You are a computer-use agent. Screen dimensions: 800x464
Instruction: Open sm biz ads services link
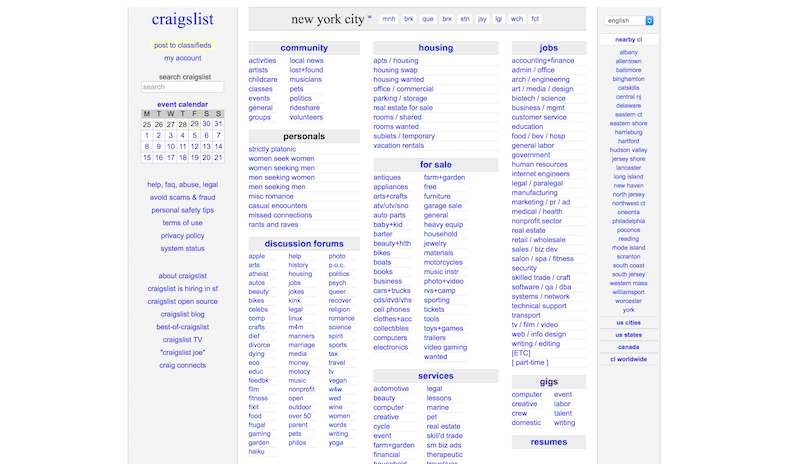pos(444,446)
